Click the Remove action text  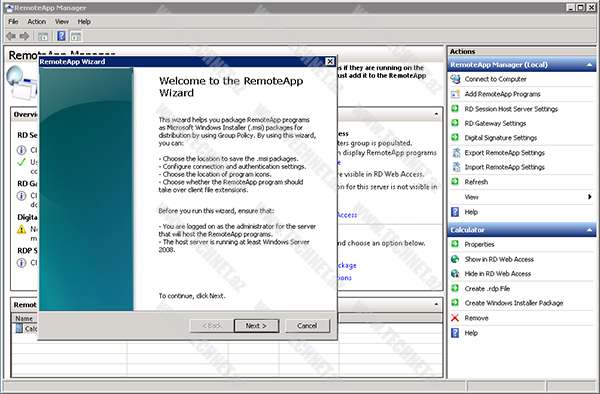click(x=476, y=318)
